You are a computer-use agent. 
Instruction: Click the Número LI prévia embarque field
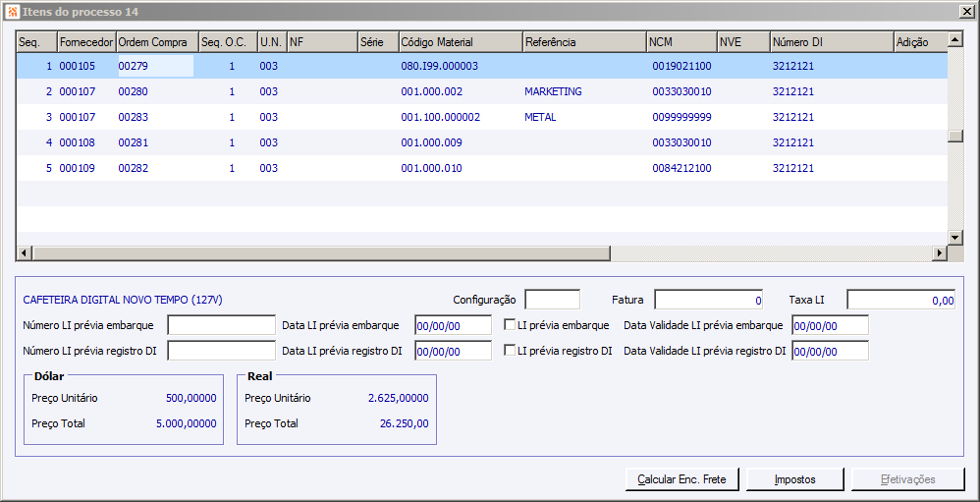click(221, 325)
